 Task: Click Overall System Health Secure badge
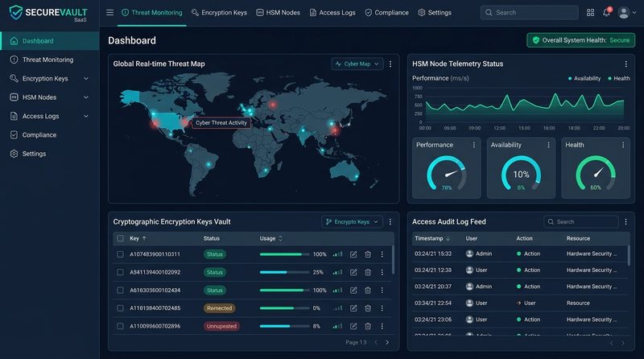[580, 40]
